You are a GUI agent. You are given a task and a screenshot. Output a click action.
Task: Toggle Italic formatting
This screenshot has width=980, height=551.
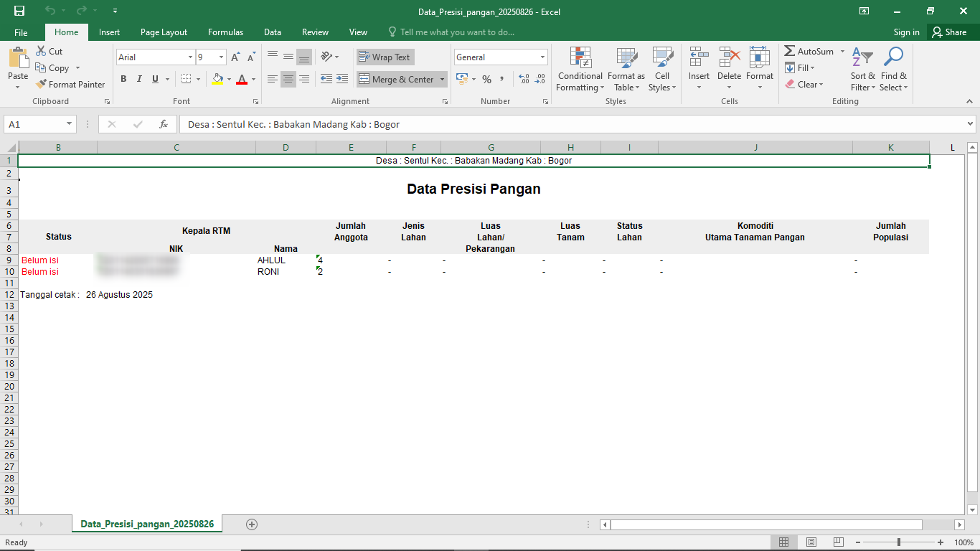pyautogui.click(x=138, y=79)
